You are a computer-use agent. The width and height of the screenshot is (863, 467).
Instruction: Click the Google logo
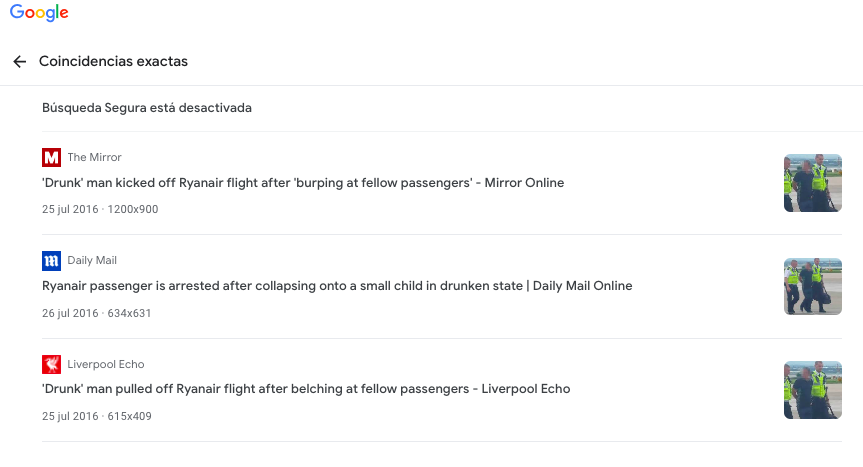coord(39,13)
